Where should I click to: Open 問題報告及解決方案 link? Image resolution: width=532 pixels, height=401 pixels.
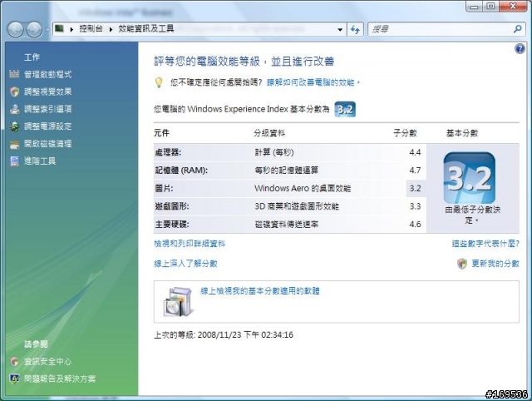click(x=60, y=379)
